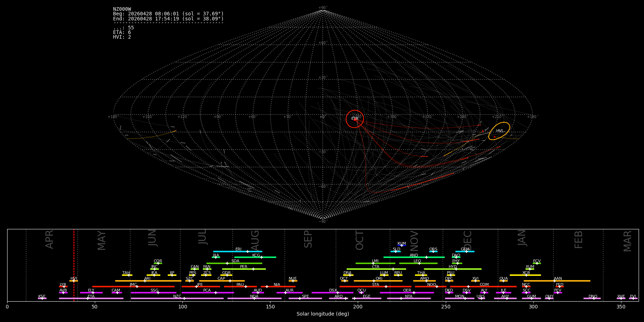The height and width of the screenshot is (322, 644).
Task: Click the NZ000W station title text
Action: coord(122,9)
